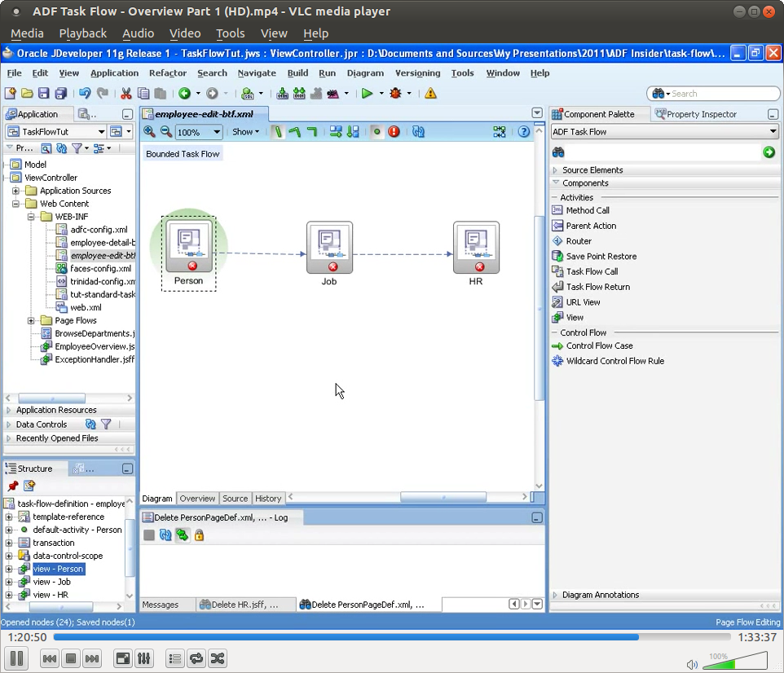Click the Pause button in VLC controls
This screenshot has height=673, width=784.
[16, 658]
